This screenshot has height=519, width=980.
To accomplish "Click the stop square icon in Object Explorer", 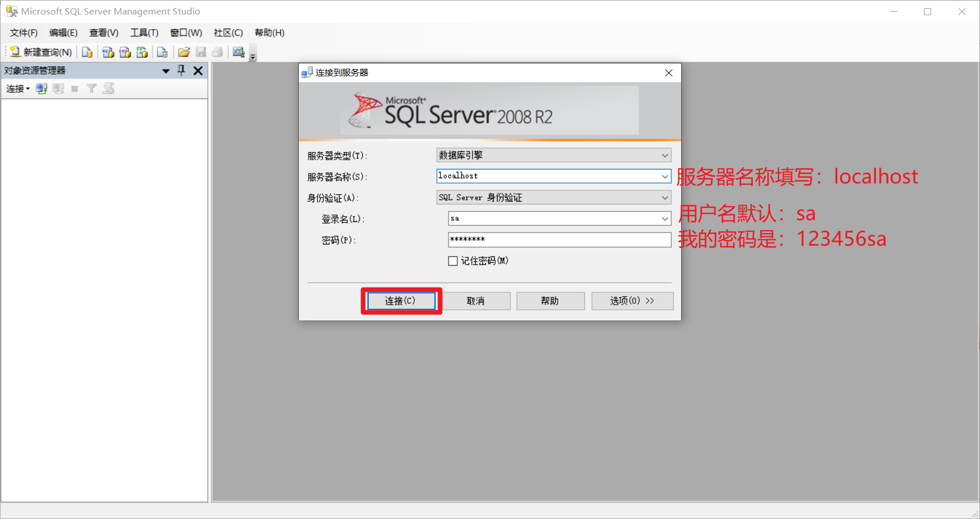I will (x=75, y=89).
